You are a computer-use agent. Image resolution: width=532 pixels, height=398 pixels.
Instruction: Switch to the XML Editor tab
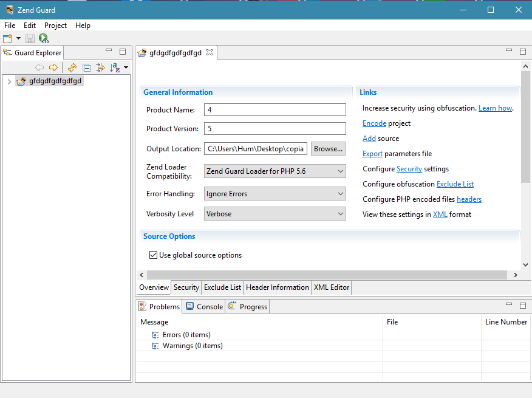coord(332,287)
